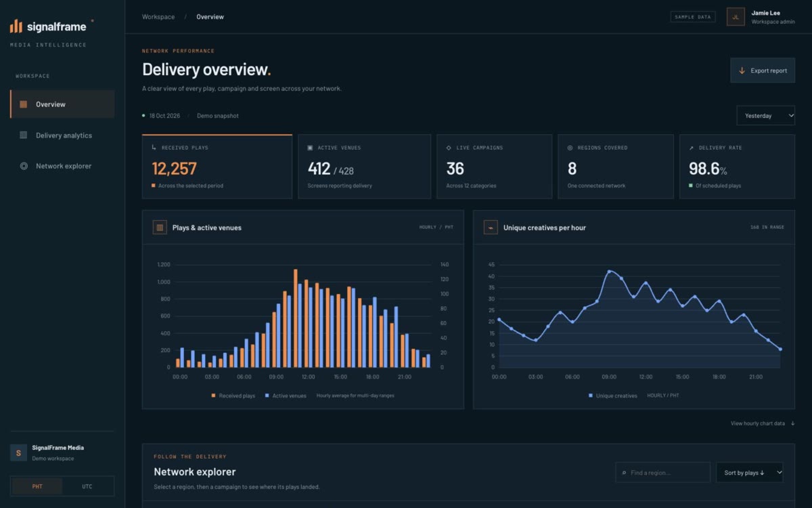Image resolution: width=812 pixels, height=508 pixels.
Task: Toggle Unique creatives legend series
Action: [x=612, y=396]
